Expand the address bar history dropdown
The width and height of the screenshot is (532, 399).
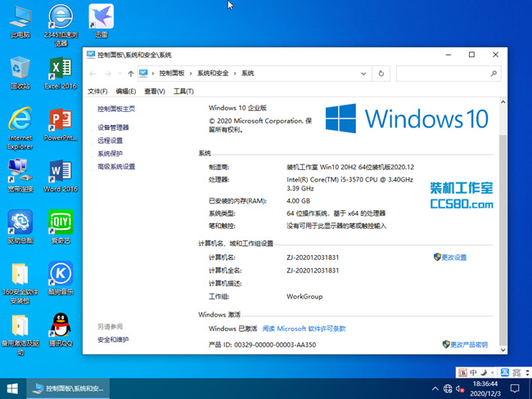pyautogui.click(x=363, y=74)
